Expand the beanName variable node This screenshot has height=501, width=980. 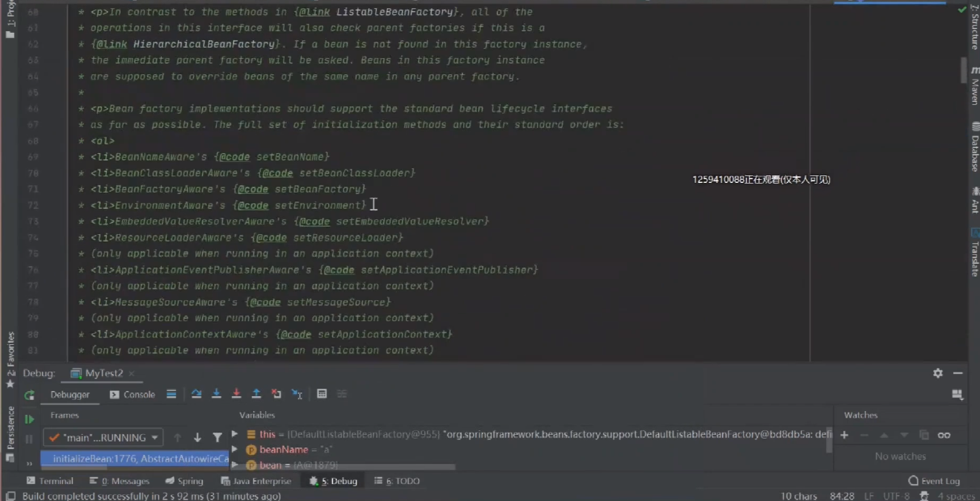coord(235,450)
